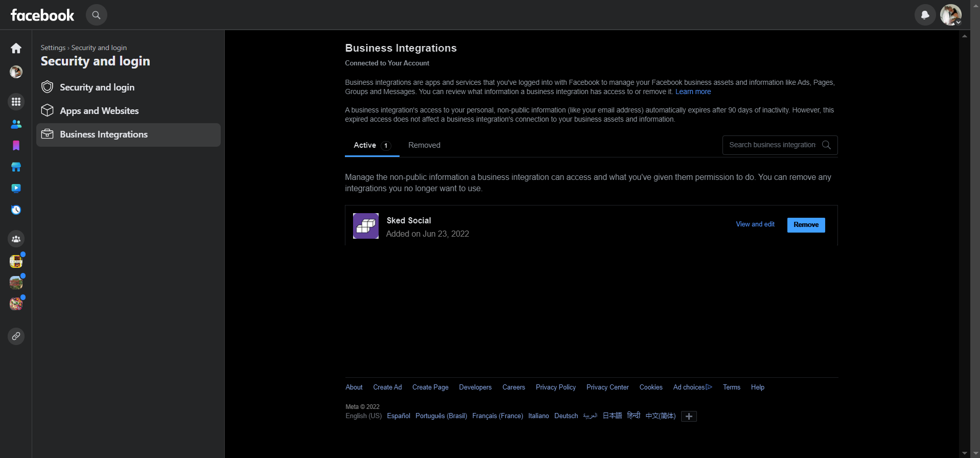Screen dimensions: 980x458
Task: Open the search icon next to the Facebook logo
Action: point(96,15)
